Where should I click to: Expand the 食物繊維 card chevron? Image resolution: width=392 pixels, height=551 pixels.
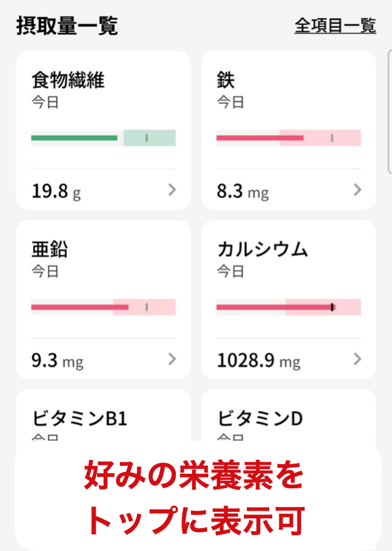point(172,190)
